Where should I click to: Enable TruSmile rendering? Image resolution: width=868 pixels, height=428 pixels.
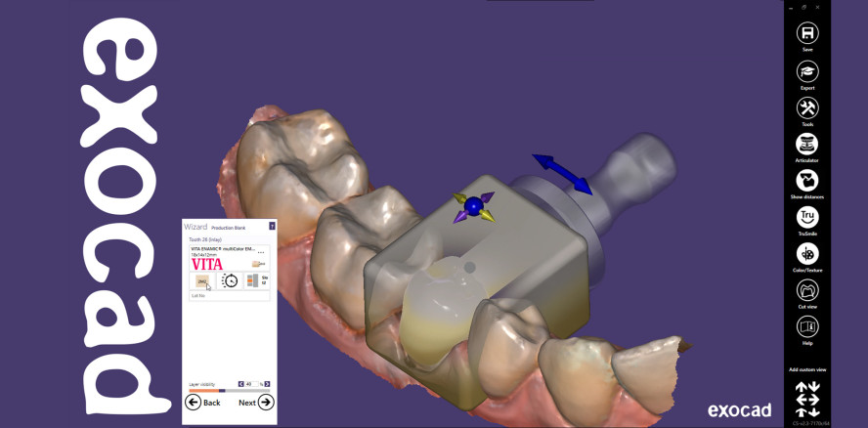(x=807, y=217)
